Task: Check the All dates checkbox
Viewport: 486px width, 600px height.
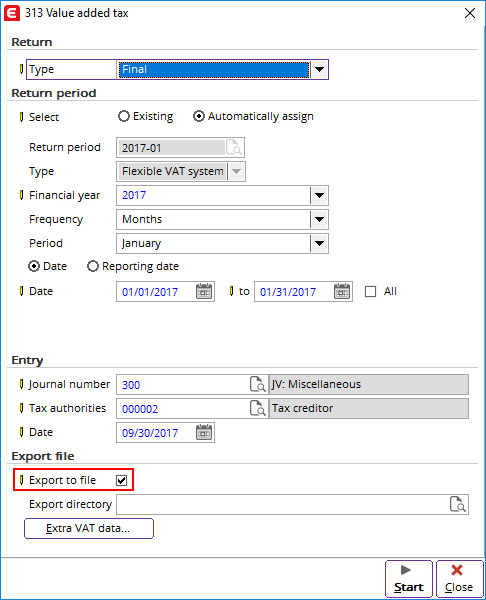Action: 370,292
